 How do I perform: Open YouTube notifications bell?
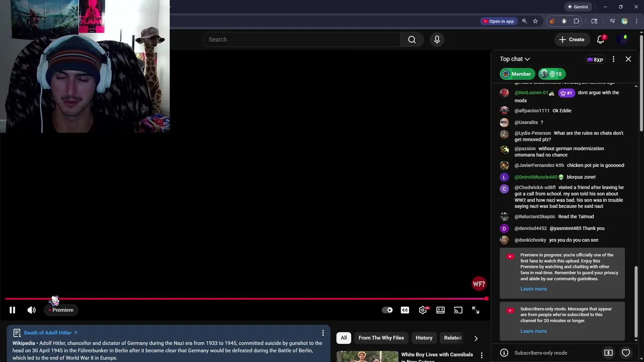pos(601,40)
